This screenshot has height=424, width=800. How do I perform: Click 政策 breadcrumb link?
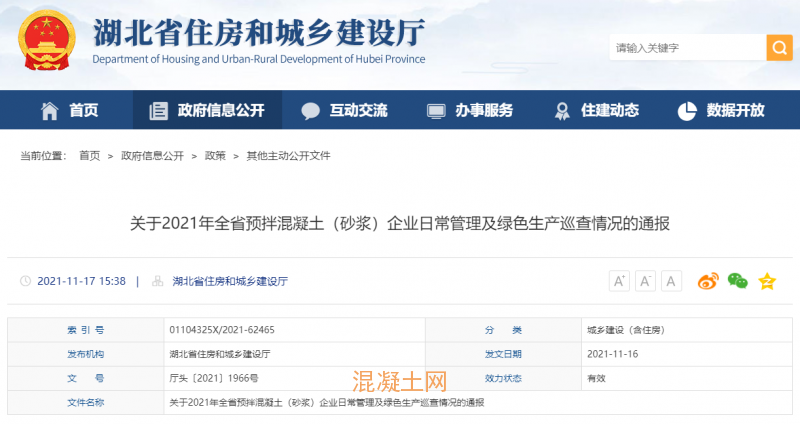[215, 156]
